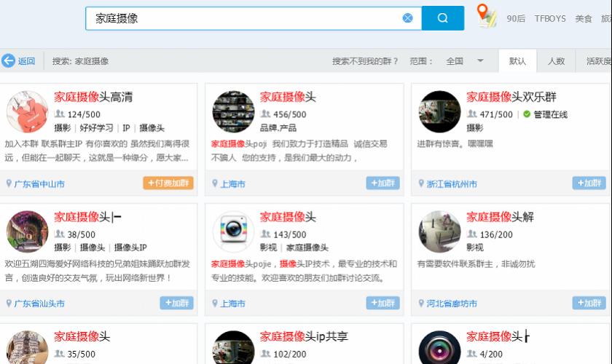Select the 默认 sort tab
The width and height of the screenshot is (612, 364).
pos(517,61)
